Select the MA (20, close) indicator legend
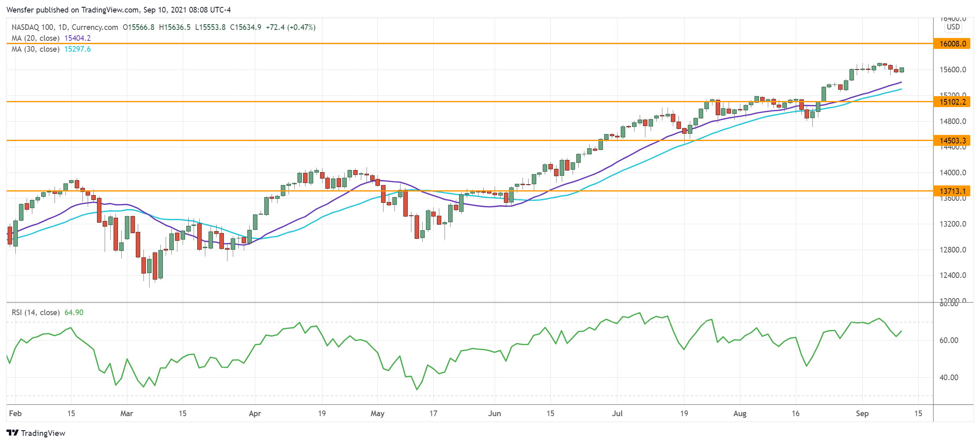The width and height of the screenshot is (980, 444). pyautogui.click(x=36, y=38)
